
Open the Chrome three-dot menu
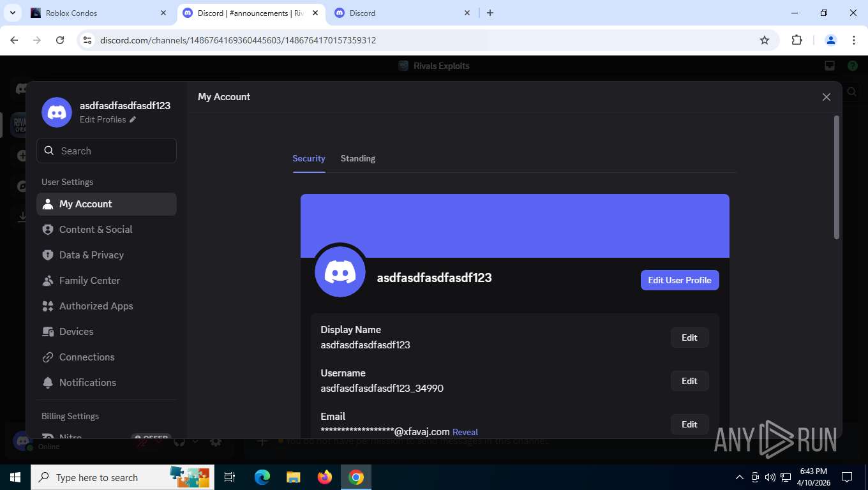pos(854,40)
